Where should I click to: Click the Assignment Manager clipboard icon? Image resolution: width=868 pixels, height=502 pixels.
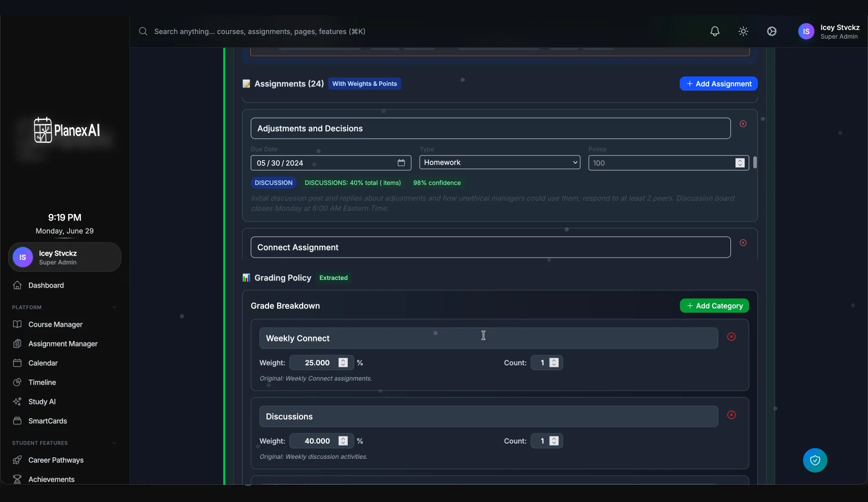(x=17, y=343)
